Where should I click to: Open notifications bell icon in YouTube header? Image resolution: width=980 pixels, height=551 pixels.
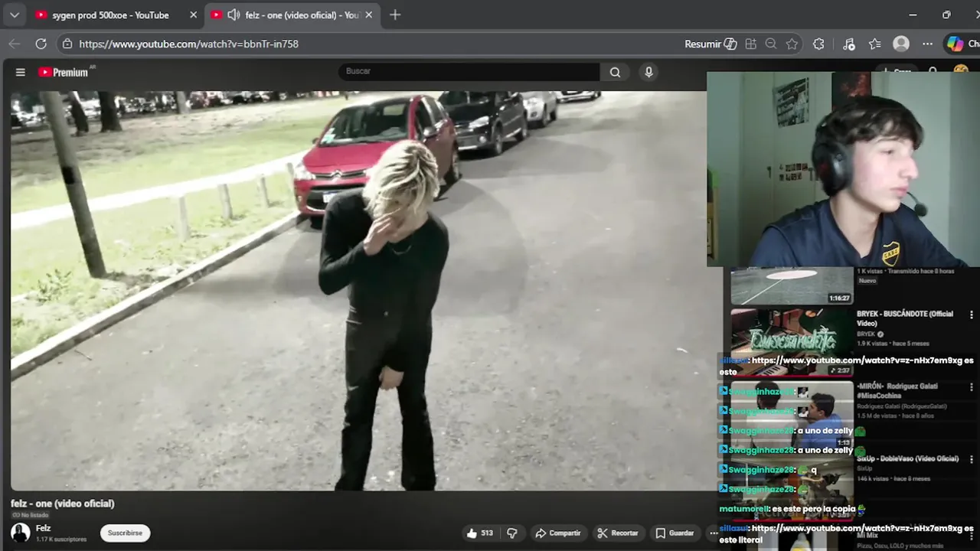(x=933, y=71)
